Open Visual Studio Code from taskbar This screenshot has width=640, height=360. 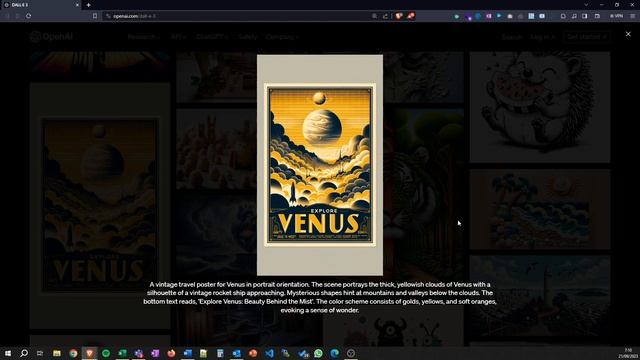(x=269, y=353)
